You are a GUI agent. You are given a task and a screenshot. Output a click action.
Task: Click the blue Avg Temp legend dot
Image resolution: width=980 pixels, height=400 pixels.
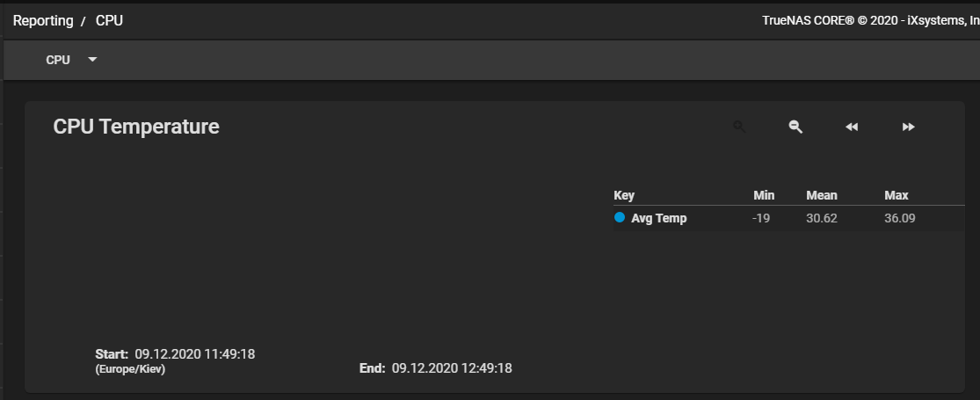click(620, 217)
